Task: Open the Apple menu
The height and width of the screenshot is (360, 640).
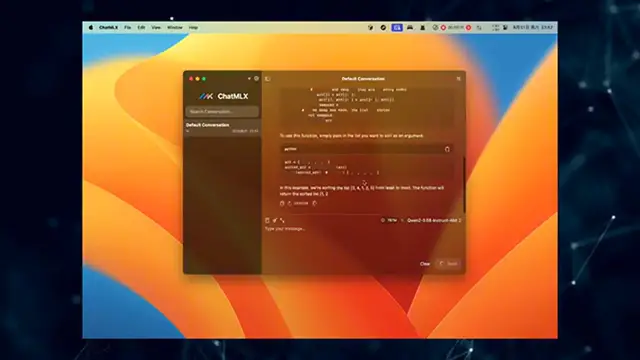Action: 91,27
